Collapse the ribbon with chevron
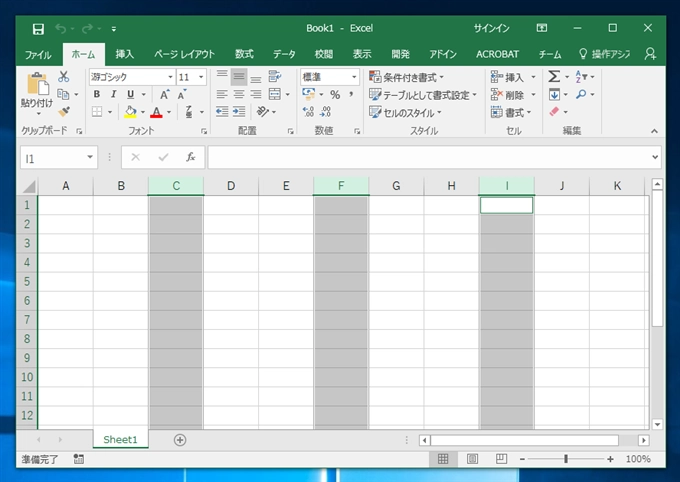 click(654, 131)
